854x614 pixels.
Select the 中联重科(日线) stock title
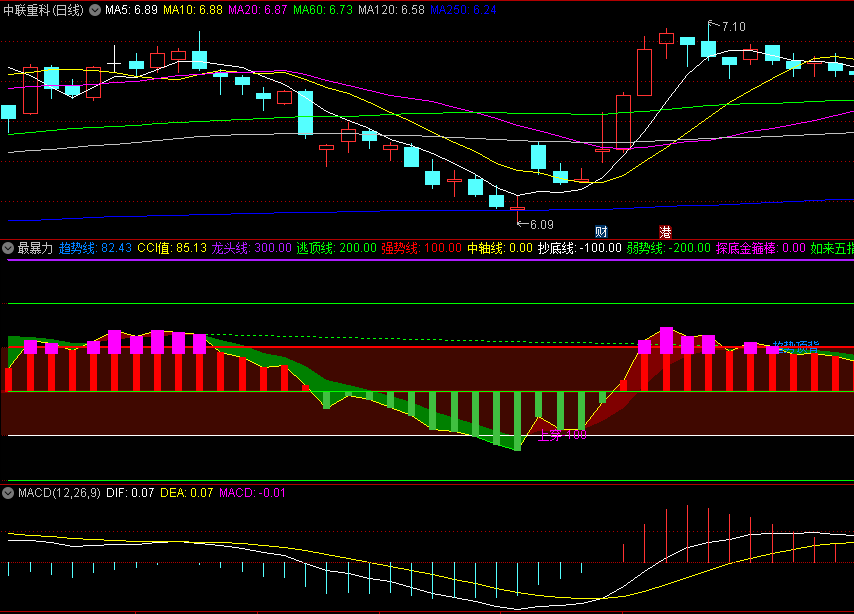tap(44, 10)
